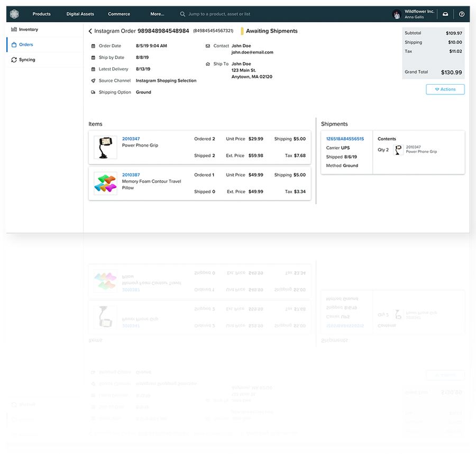Open the Wildflower Inc. account menu
476x454 pixels.
coord(419,11)
